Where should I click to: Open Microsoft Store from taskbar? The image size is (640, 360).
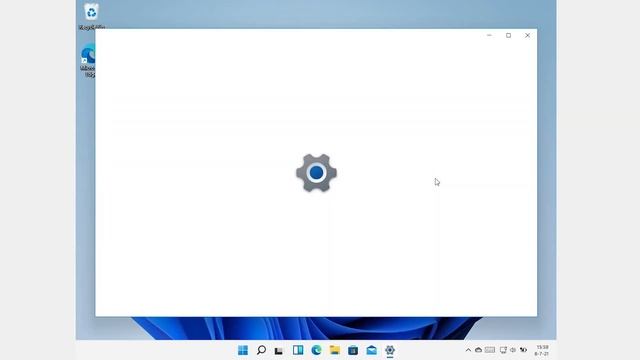pyautogui.click(x=353, y=350)
